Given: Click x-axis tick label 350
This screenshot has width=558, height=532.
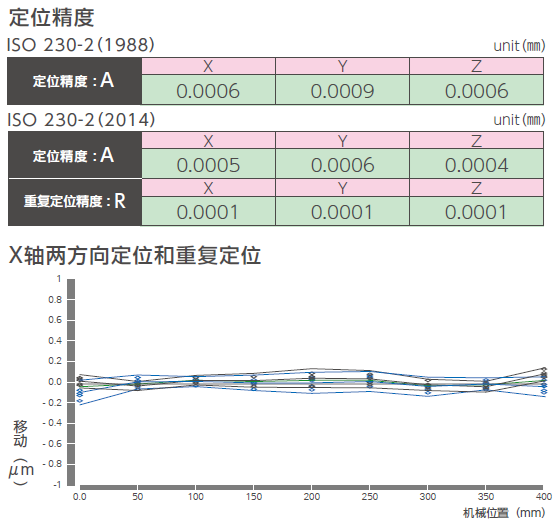Looking at the screenshot, I should [486, 497].
